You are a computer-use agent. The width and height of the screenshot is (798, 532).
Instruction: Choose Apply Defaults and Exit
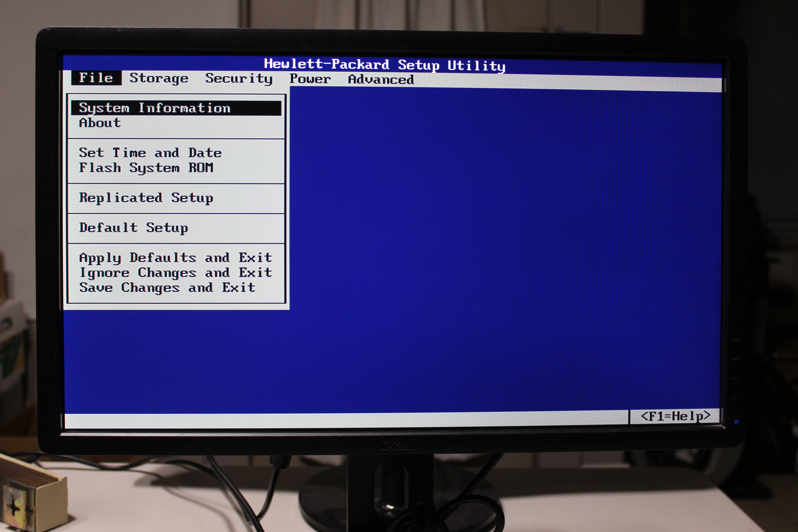[175, 258]
